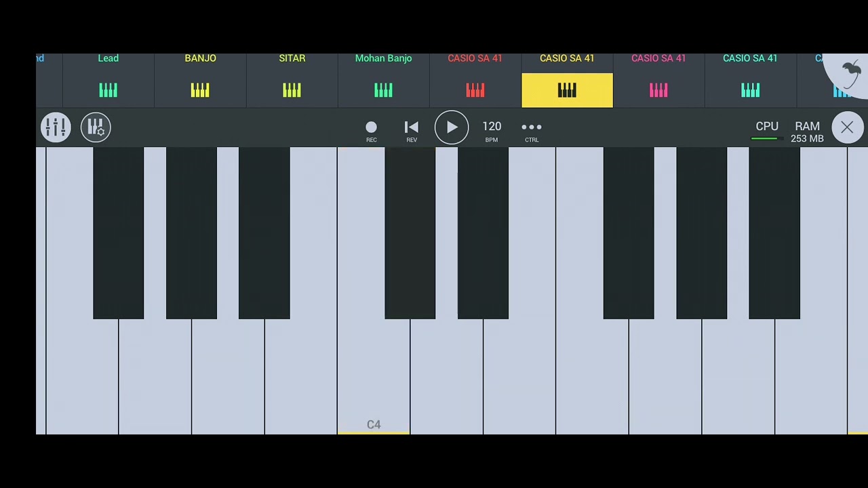Open the 120 BPM tempo setting
The height and width of the screenshot is (488, 868).
(x=492, y=131)
